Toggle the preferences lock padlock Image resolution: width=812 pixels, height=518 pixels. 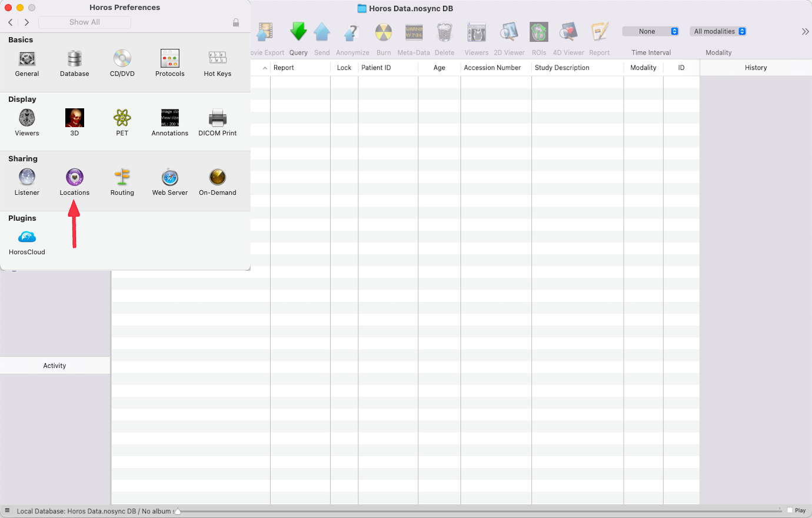pyautogui.click(x=236, y=22)
